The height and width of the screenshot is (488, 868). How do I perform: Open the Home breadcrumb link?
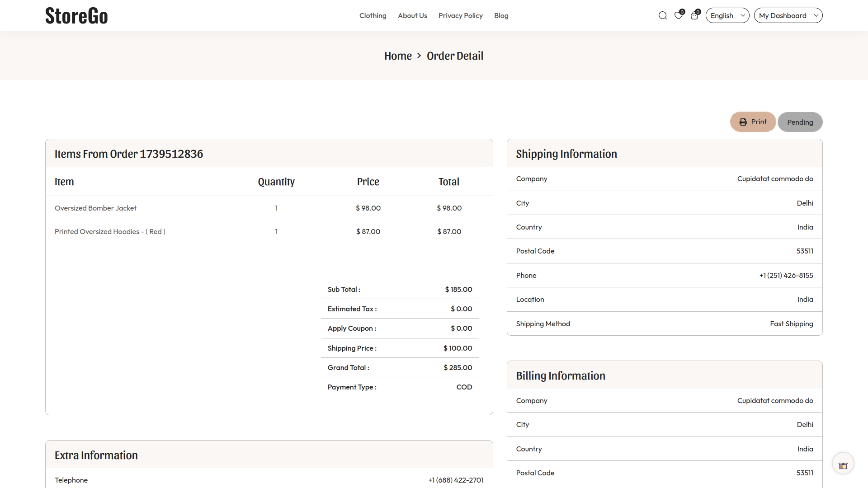pyautogui.click(x=397, y=56)
